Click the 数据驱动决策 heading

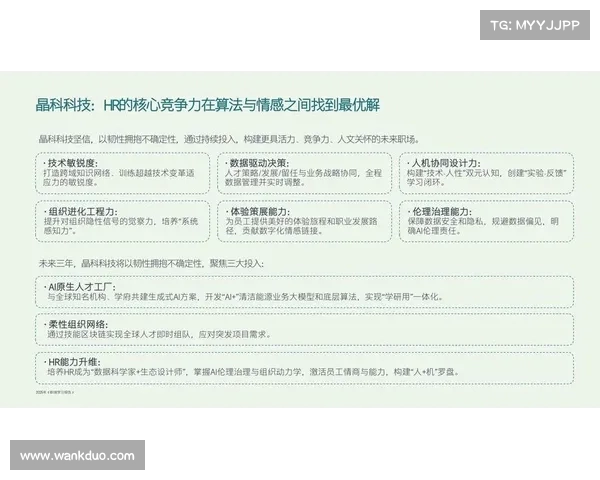click(x=259, y=163)
